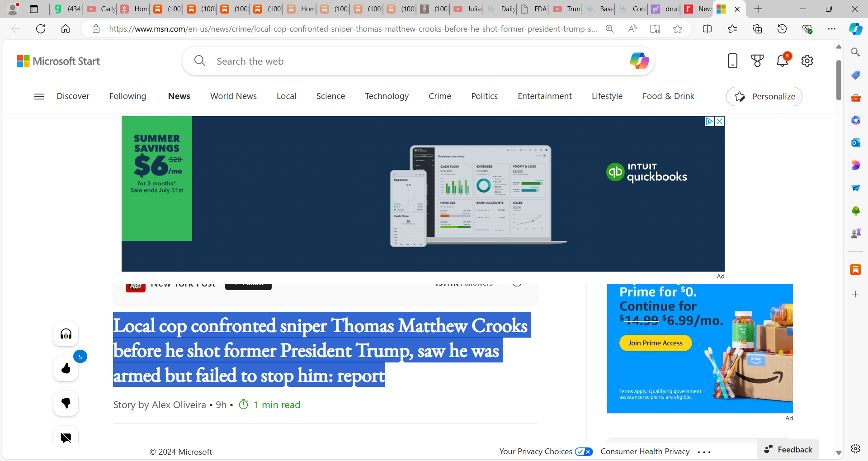868x461 pixels.
Task: Open MSN page settings gear
Action: click(x=807, y=61)
